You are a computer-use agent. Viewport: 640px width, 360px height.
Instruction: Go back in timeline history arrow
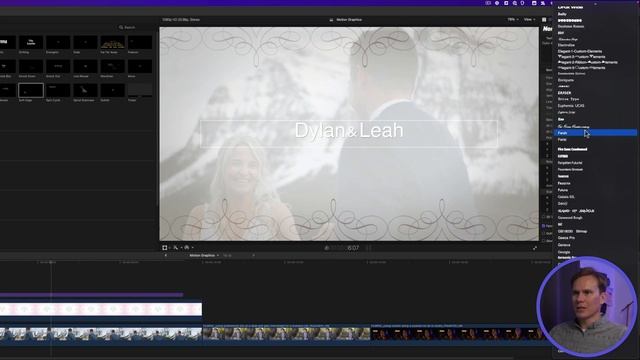coord(166,256)
